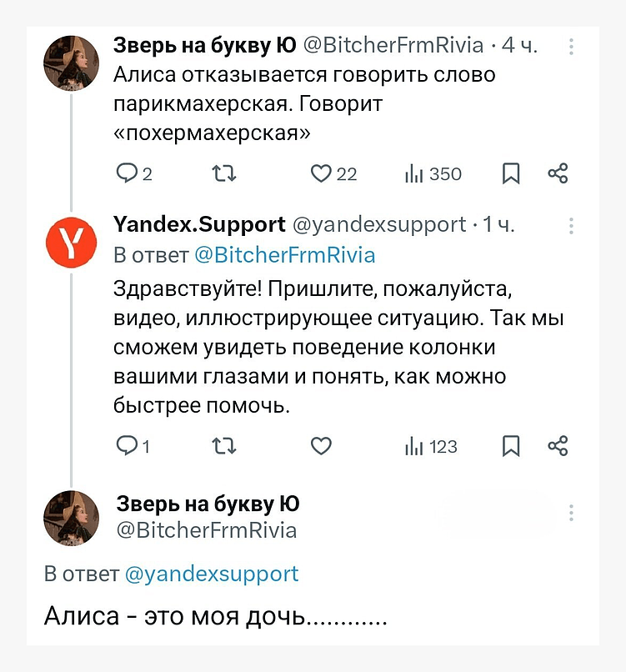This screenshot has height=672, width=626.
Task: Like the Yandex.Support reply with the heart icon
Action: (x=320, y=446)
